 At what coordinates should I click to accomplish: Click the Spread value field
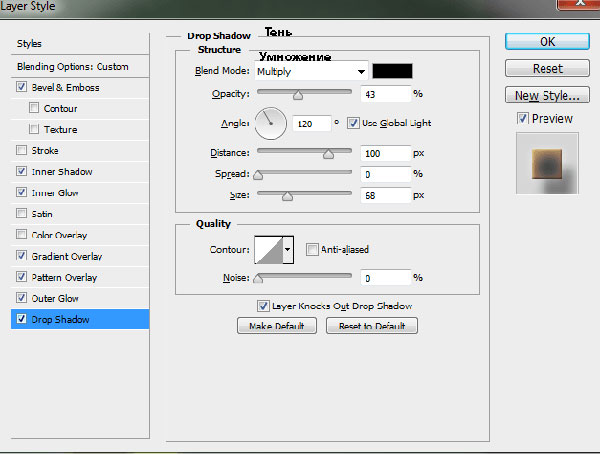point(385,175)
